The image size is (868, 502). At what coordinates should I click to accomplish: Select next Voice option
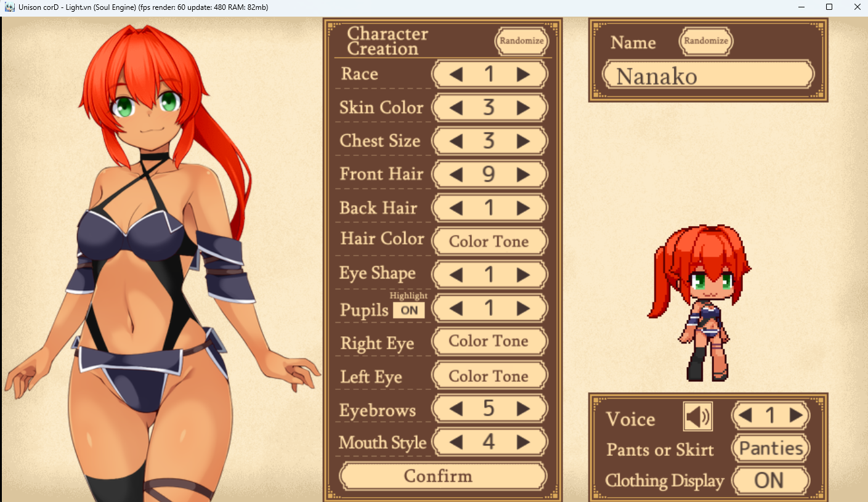pos(796,416)
